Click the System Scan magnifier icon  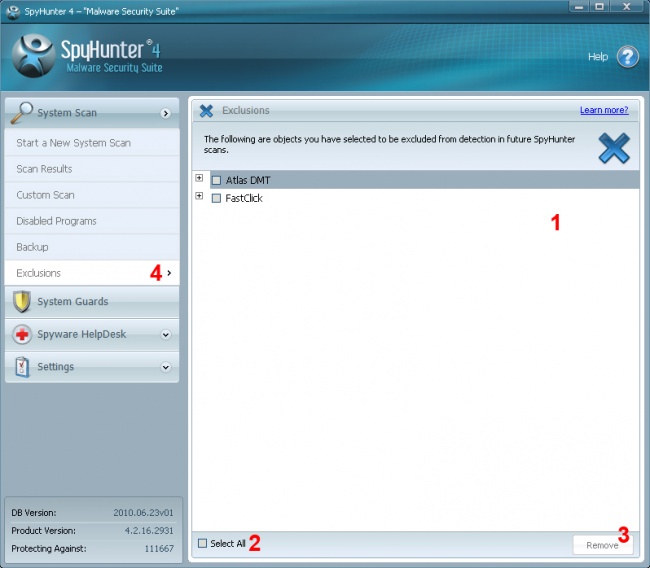[22, 112]
